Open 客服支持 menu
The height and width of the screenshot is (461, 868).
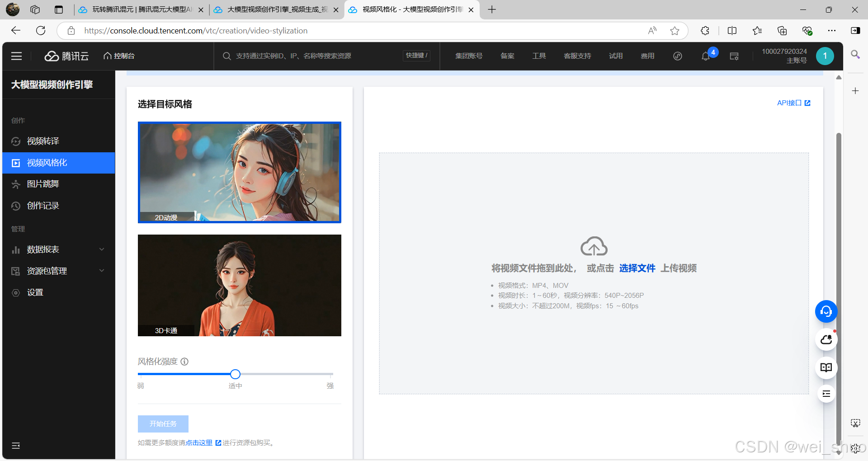coord(577,56)
